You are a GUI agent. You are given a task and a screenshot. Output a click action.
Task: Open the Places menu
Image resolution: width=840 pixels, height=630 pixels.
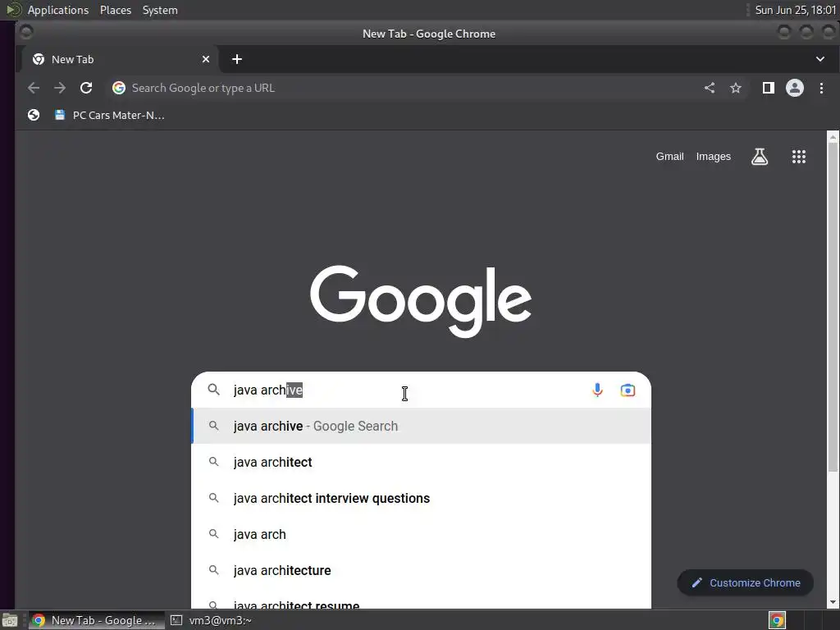[116, 10]
